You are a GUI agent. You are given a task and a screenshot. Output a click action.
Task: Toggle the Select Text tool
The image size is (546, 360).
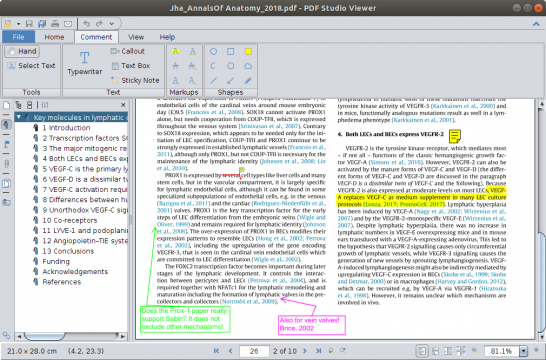pyautogui.click(x=32, y=66)
